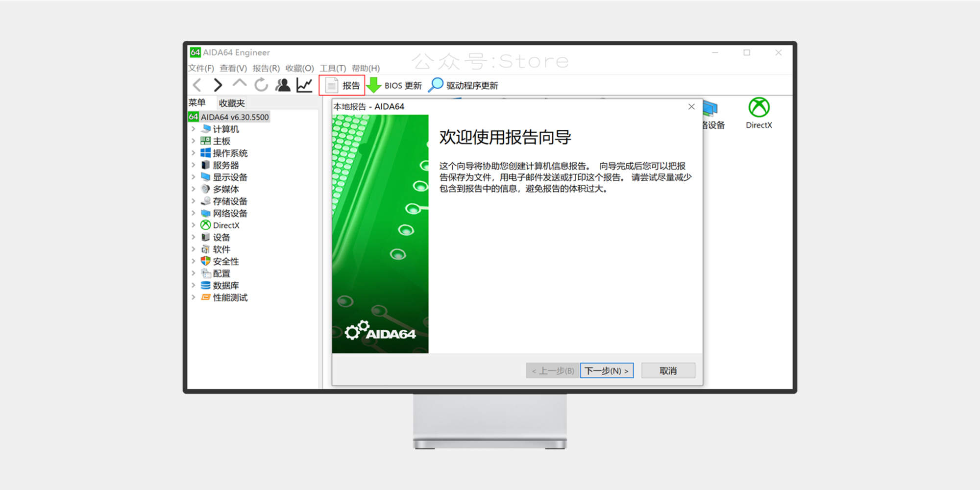This screenshot has width=980, height=490.
Task: Click the line graph toolbar icon
Action: [304, 85]
